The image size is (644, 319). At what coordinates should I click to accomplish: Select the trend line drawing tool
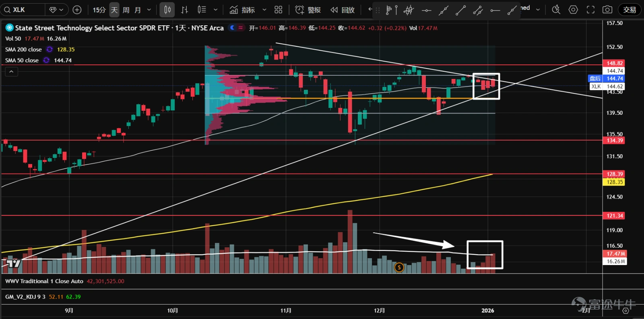click(460, 10)
